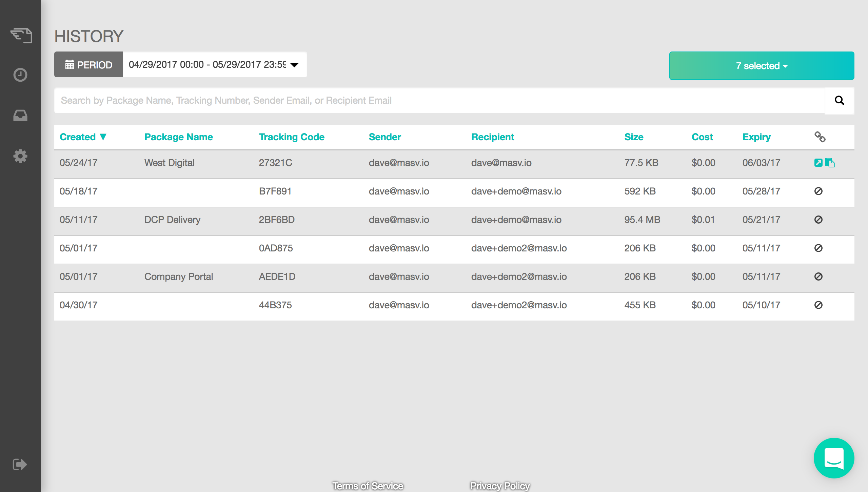This screenshot has width=868, height=492.
Task: Open the period date range dropdown
Action: (214, 64)
